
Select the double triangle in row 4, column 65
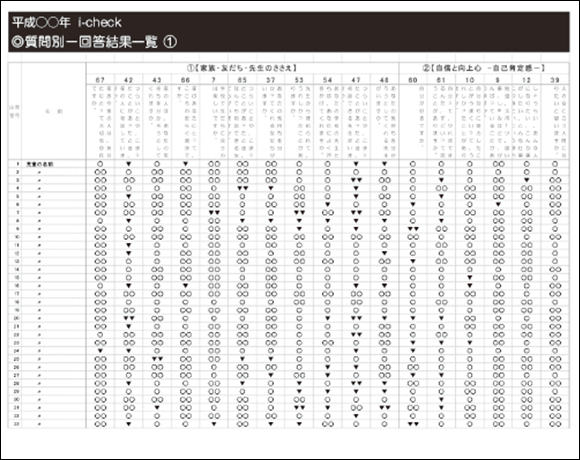point(243,188)
